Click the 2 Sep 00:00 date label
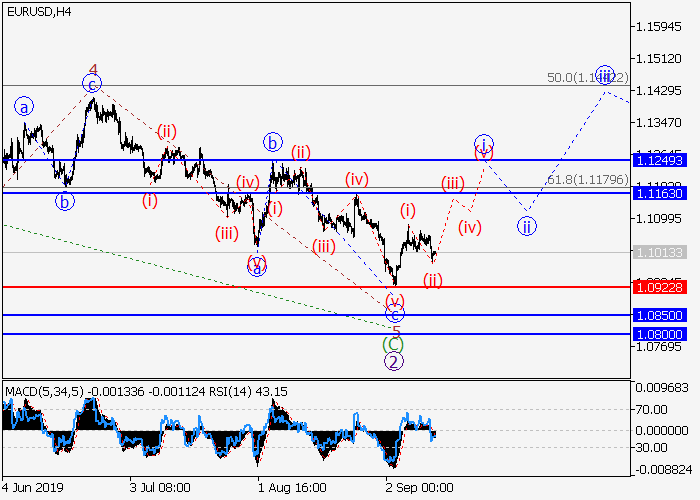This screenshot has width=700, height=500. (420, 487)
